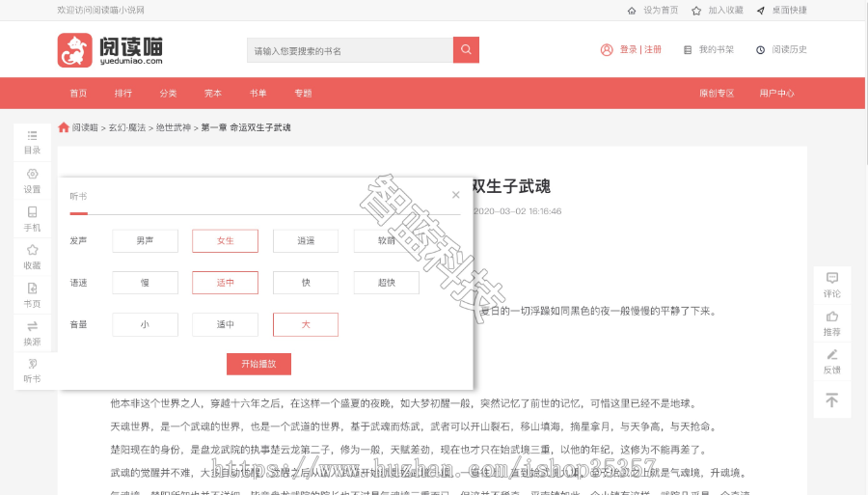Screen dimensions: 868x495
Task: Set reading speed to 快
Action: tap(306, 283)
